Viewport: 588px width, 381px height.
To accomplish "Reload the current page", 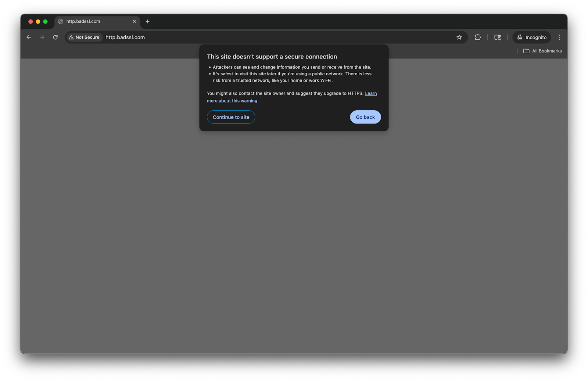I will (x=55, y=37).
